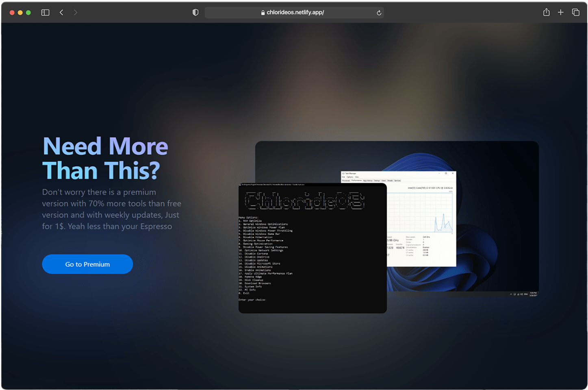Click the Need More Than This? heading
Viewport: 588px width, 390px height.
click(105, 158)
